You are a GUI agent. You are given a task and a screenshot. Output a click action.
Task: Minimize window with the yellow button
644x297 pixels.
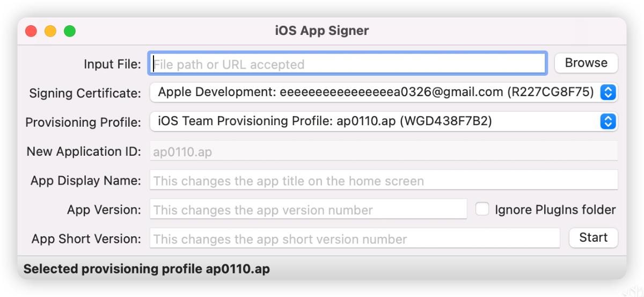click(50, 31)
